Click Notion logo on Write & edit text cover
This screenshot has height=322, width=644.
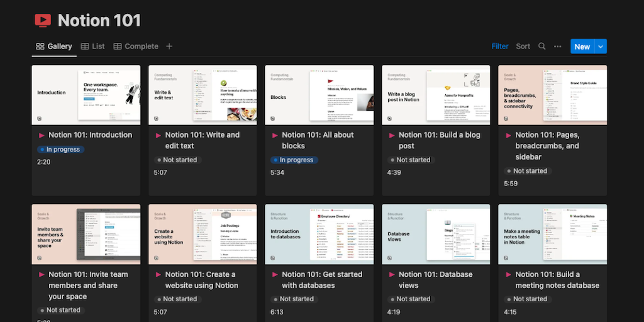tap(156, 118)
